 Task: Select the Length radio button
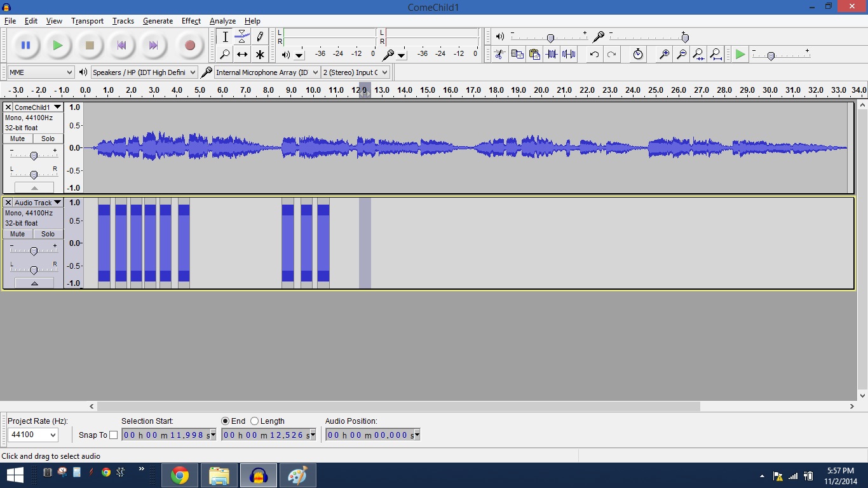click(255, 421)
